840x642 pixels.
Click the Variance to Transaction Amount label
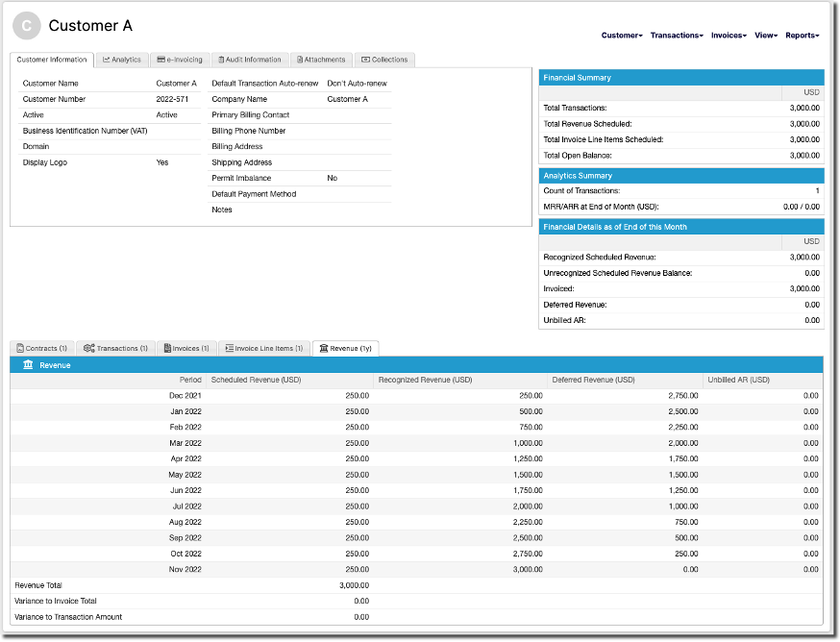pyautogui.click(x=68, y=617)
